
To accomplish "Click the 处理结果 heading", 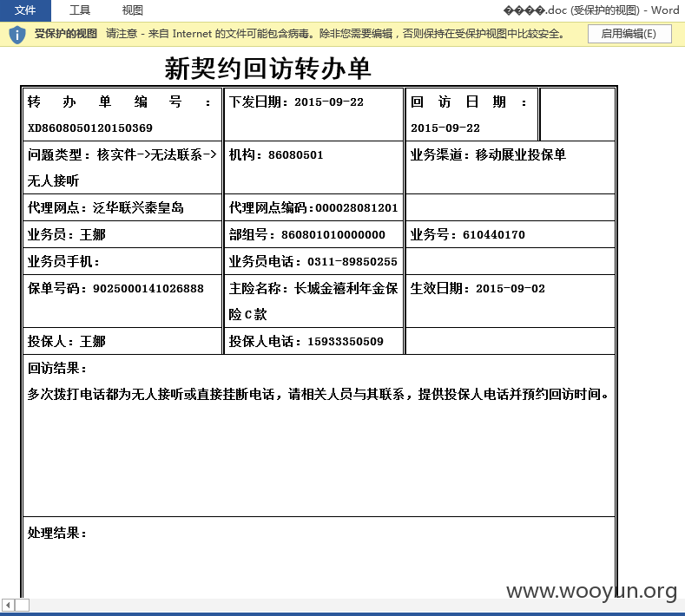I will [x=56, y=533].
